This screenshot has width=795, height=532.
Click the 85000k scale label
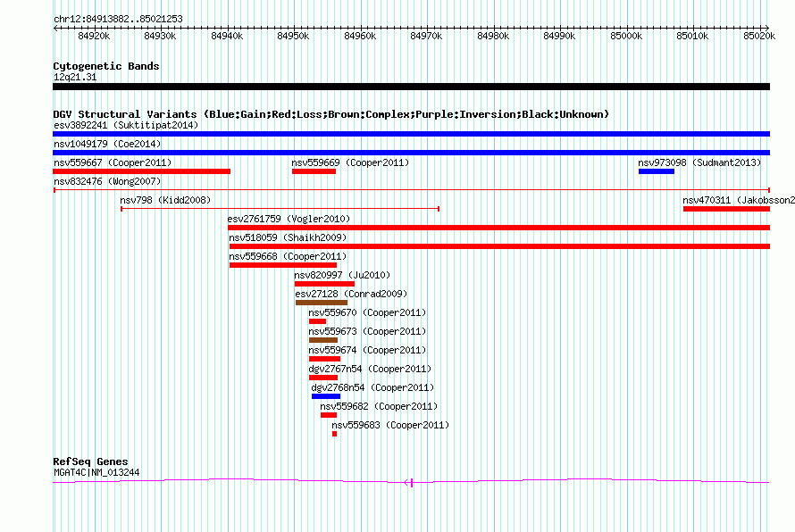click(x=626, y=36)
